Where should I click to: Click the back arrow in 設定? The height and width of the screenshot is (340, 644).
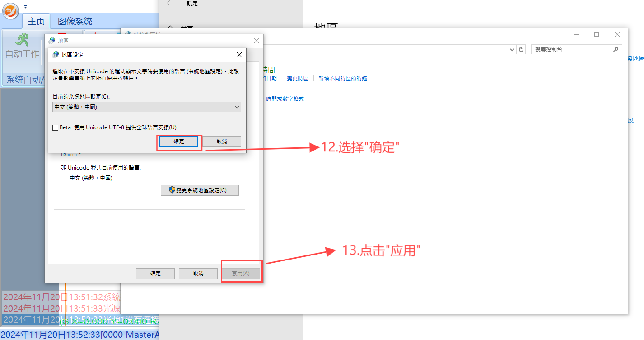tap(170, 4)
